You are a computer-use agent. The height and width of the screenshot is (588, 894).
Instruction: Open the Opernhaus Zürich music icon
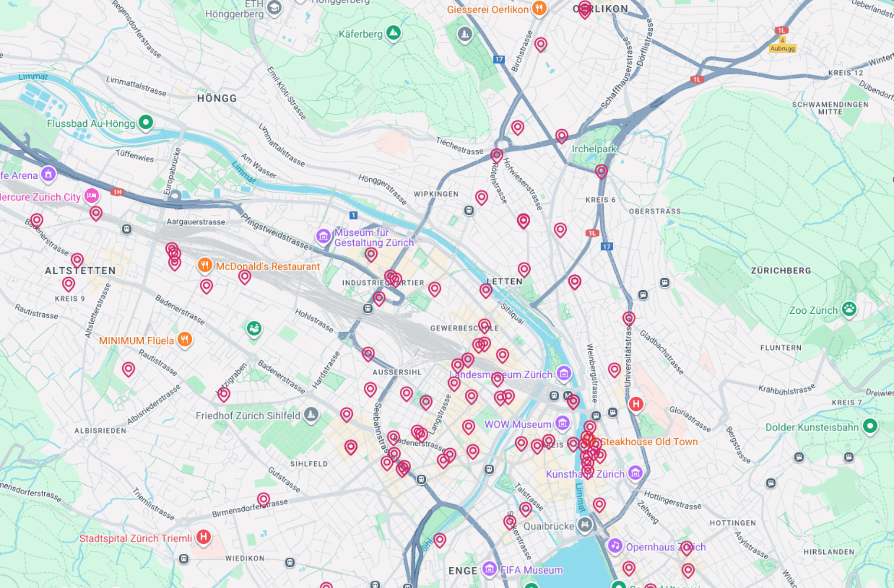[x=615, y=546]
